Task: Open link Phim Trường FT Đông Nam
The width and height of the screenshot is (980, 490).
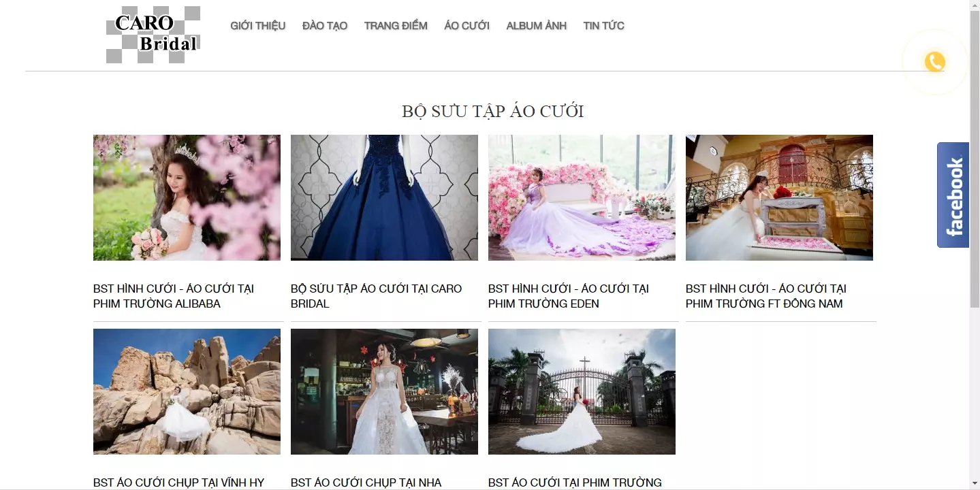Action: (766, 296)
